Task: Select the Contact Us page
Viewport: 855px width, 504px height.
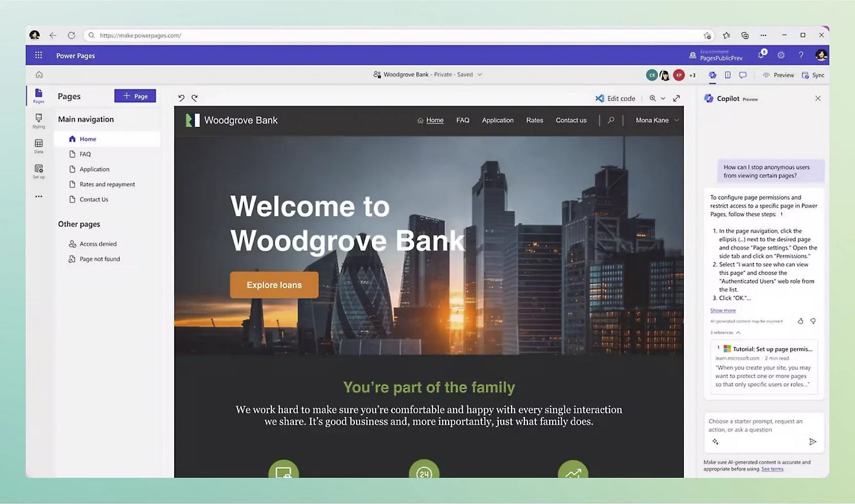Action: pos(107,199)
